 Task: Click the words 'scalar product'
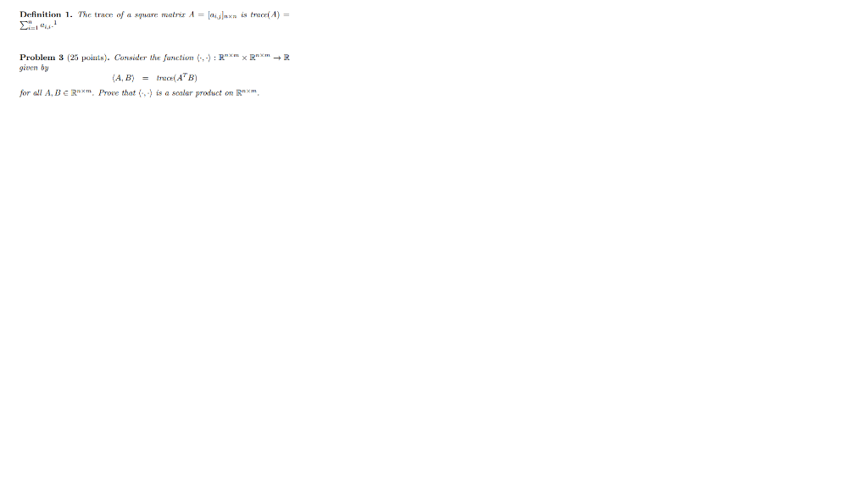197,93
